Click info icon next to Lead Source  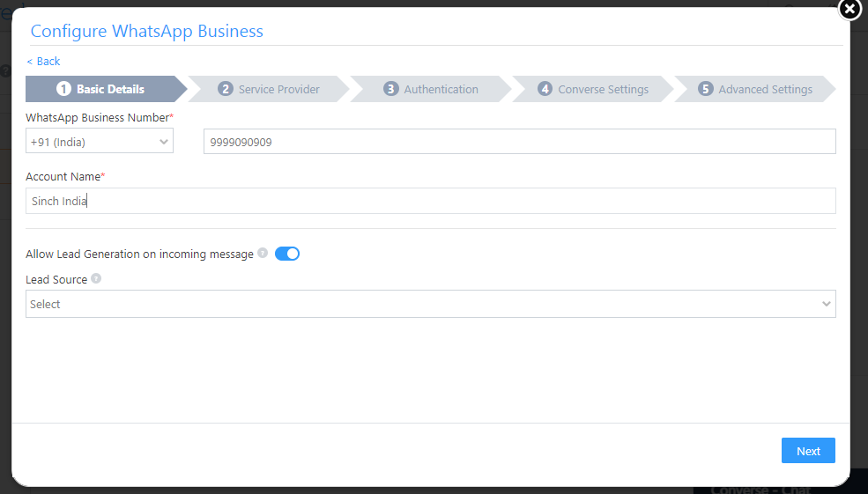click(96, 279)
